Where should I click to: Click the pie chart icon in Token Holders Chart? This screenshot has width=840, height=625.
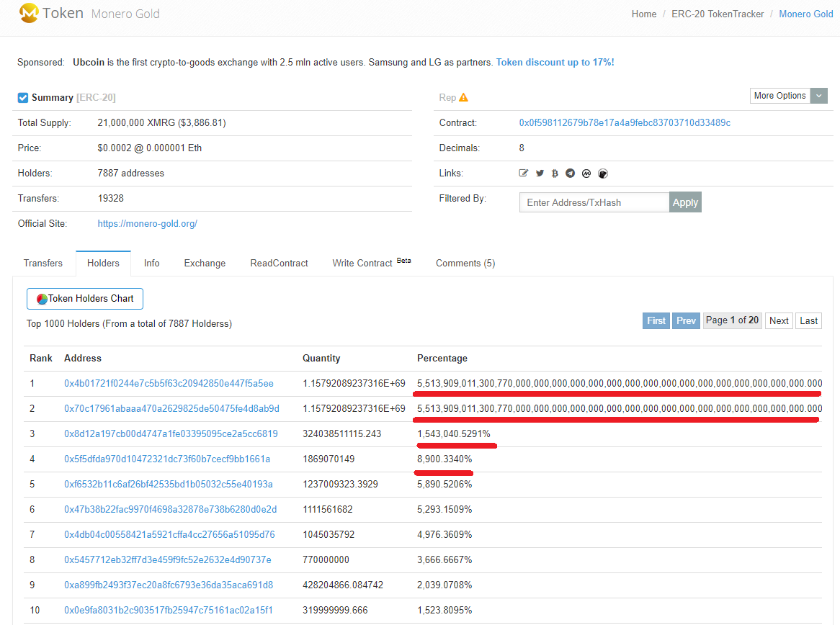point(42,299)
